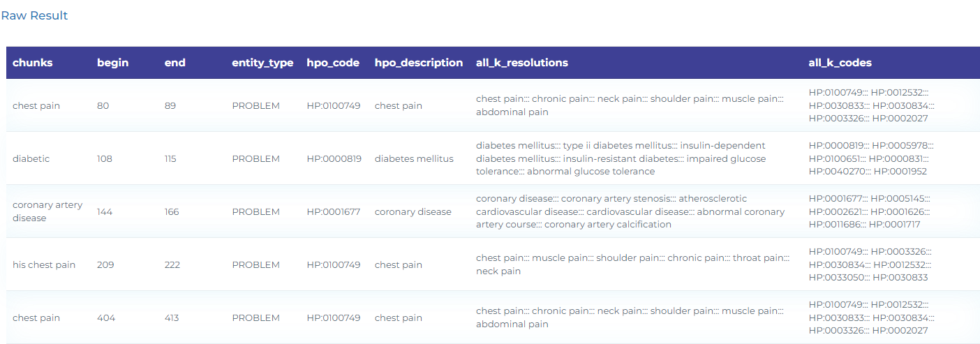
Task: Select the his chest pain chunk cell
Action: pos(44,265)
